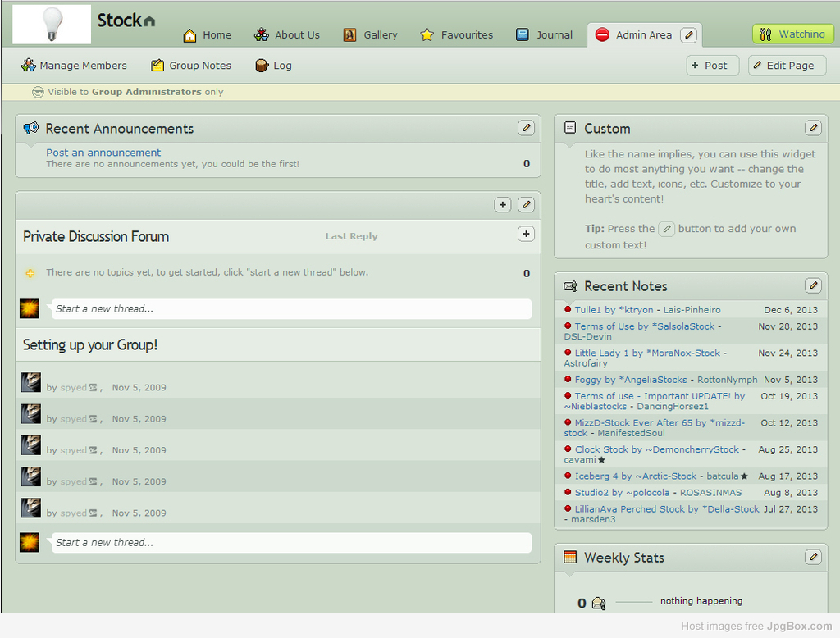This screenshot has width=840, height=638.
Task: Open Group Notes
Action: tap(191, 66)
